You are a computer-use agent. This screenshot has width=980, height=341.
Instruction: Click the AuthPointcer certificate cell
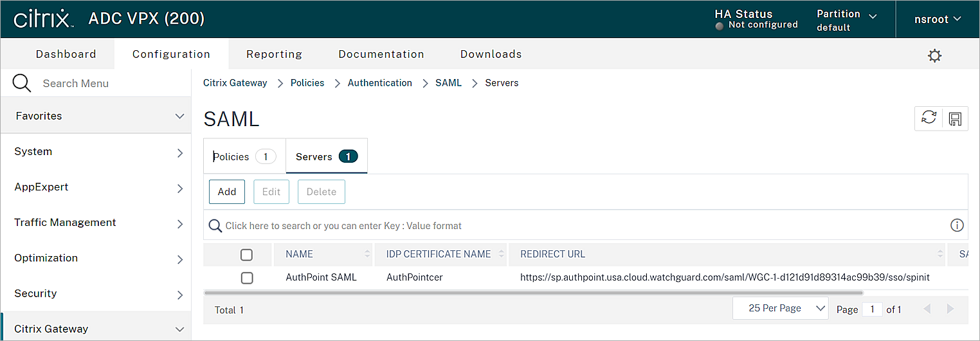pyautogui.click(x=415, y=277)
